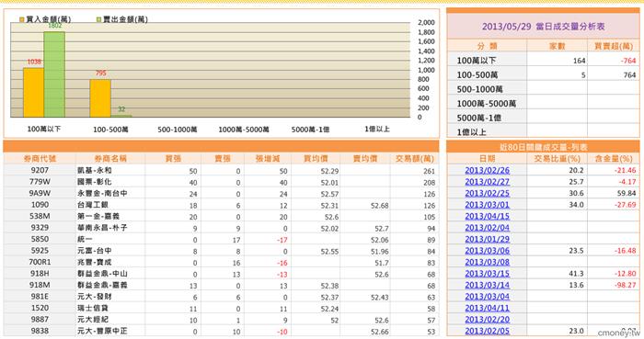This screenshot has width=644, height=339.
Task: Click the 買均價 column header
Action: pos(316,158)
